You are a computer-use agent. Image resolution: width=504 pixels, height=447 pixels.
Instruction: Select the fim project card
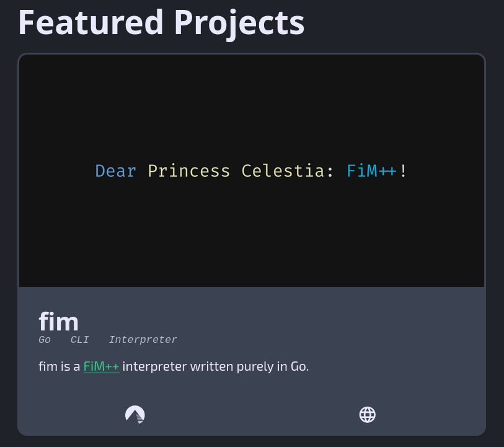[x=251, y=244]
